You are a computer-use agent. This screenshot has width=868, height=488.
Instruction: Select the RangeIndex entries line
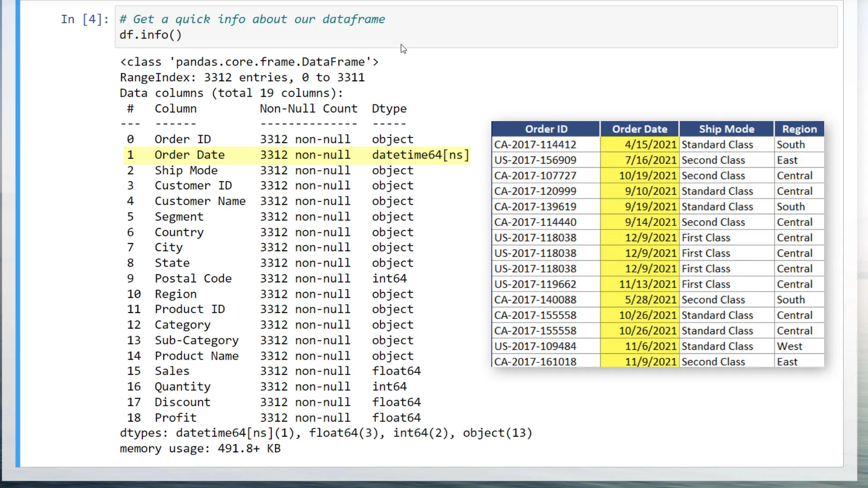[242, 77]
